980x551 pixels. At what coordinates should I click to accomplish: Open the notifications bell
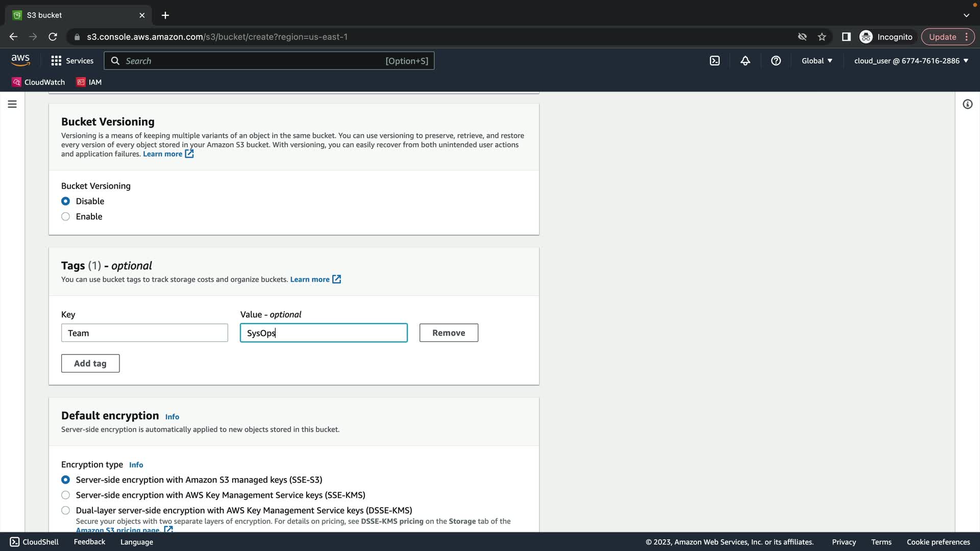coord(745,61)
